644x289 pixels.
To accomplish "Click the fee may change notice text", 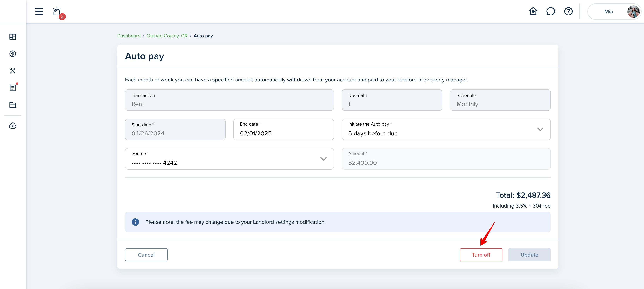I will (236, 222).
